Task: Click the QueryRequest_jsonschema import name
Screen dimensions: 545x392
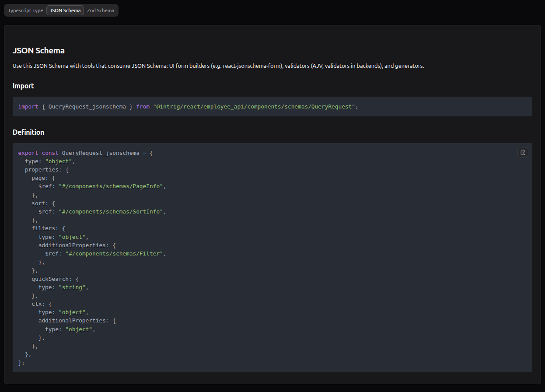Action: pyautogui.click(x=86, y=106)
